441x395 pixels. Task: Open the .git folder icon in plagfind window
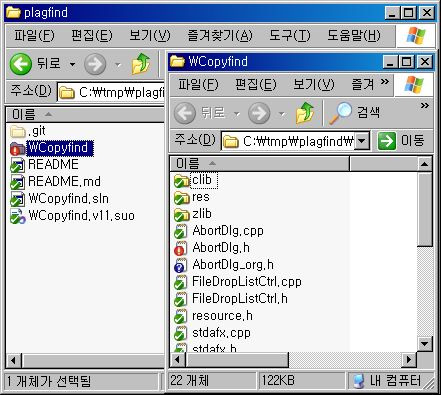[18, 131]
